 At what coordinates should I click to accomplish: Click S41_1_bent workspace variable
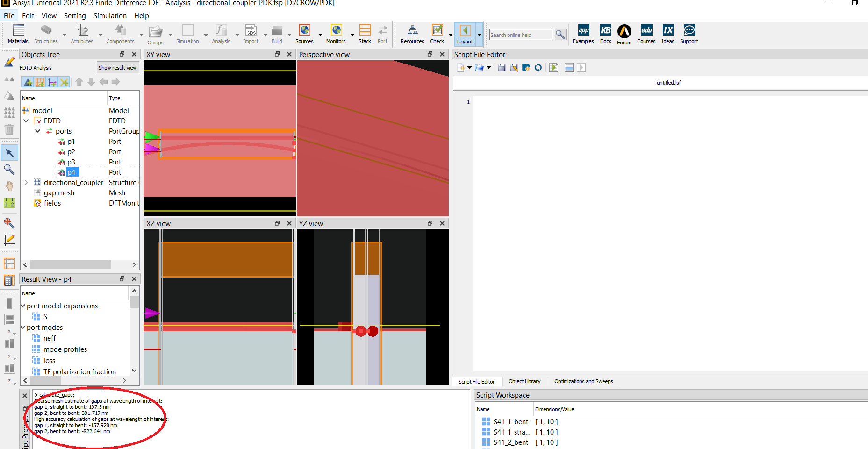[511, 422]
